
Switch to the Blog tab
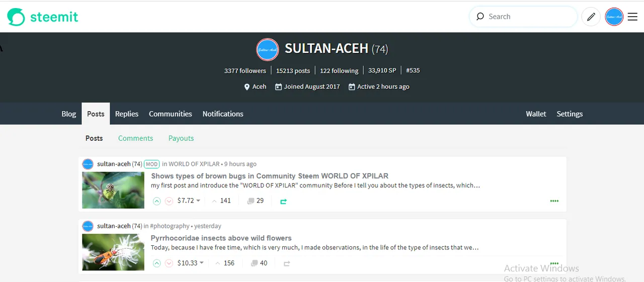click(x=69, y=114)
